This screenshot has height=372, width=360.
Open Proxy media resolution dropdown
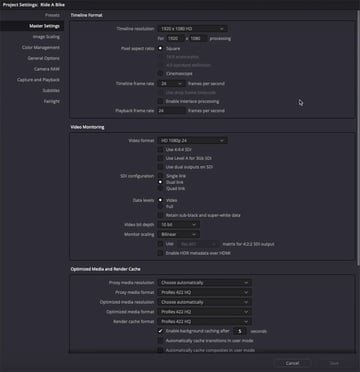tap(204, 283)
